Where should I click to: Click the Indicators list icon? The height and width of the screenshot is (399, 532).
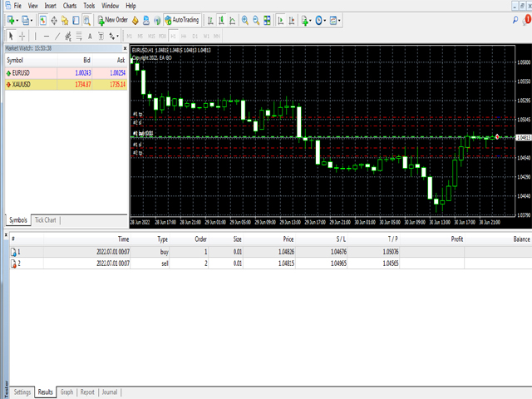point(304,21)
